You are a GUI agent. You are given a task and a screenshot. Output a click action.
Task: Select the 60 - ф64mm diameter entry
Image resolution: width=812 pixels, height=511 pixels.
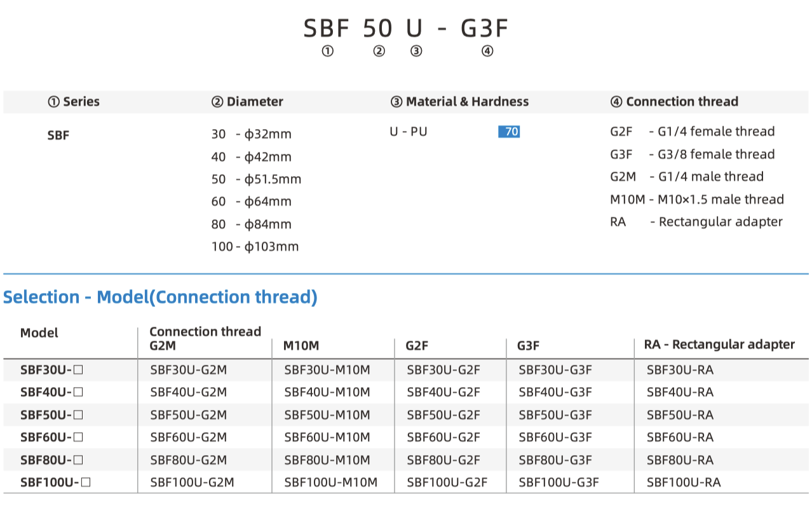[251, 201]
